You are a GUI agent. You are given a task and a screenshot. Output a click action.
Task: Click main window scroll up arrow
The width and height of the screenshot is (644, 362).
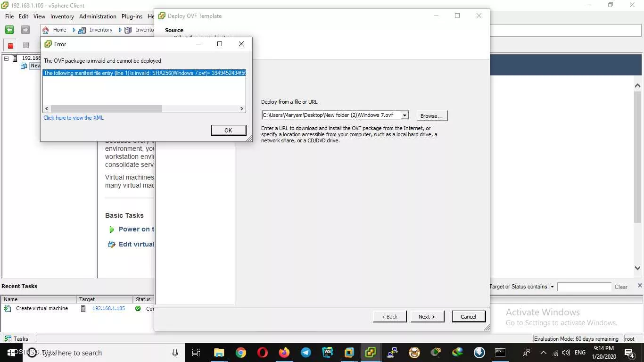click(x=637, y=86)
